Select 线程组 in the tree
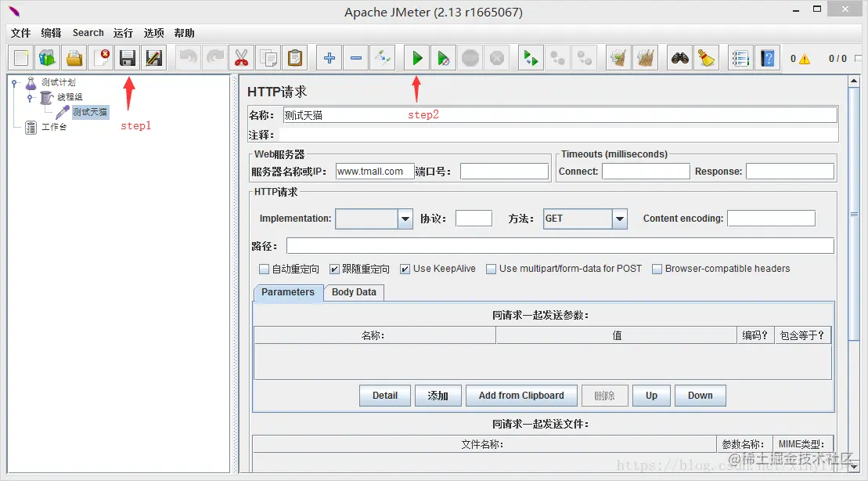The height and width of the screenshot is (481, 868). point(70,97)
